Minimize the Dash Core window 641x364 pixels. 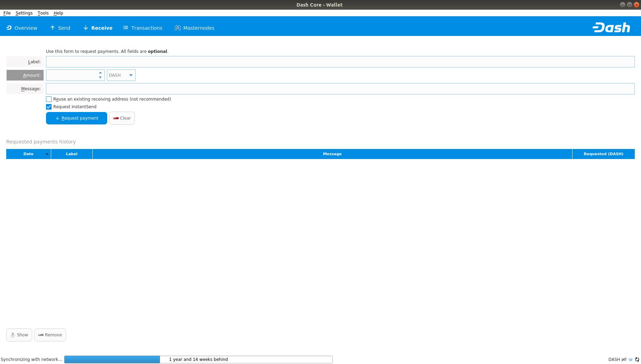623,5
